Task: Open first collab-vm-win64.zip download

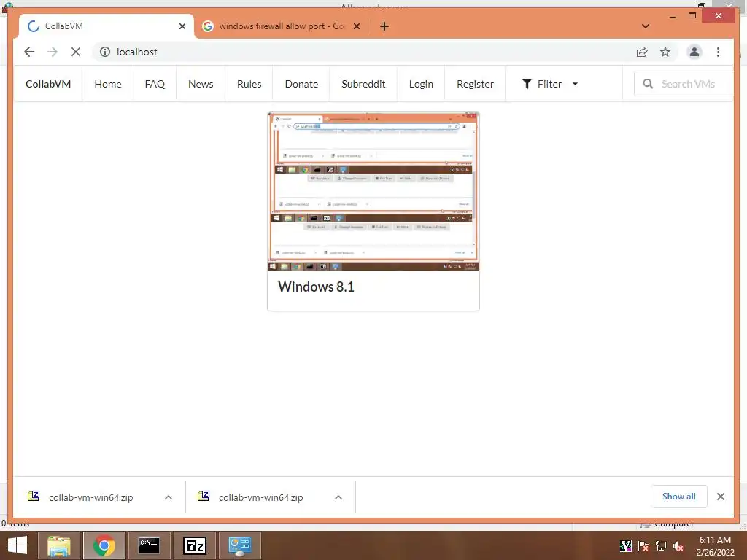Action: click(x=90, y=497)
